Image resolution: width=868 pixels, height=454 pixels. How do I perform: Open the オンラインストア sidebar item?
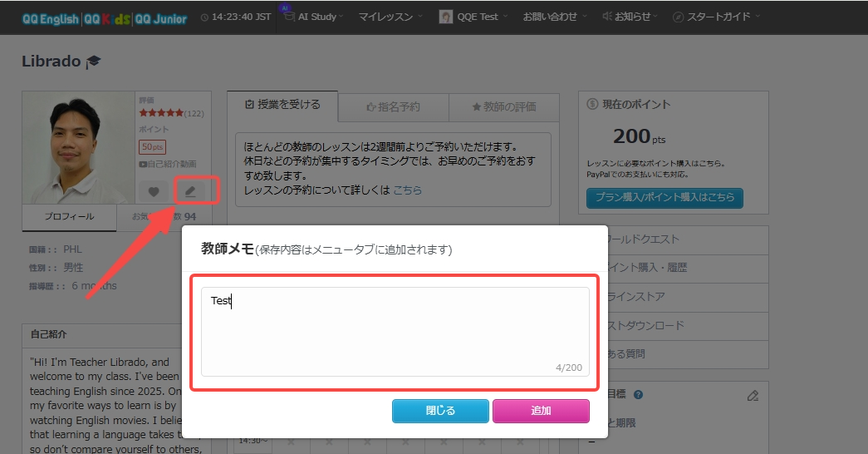point(674,297)
